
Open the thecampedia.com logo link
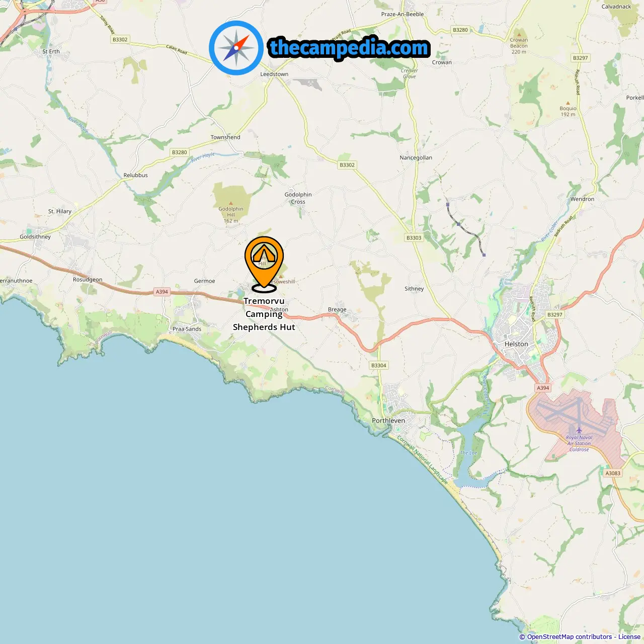349,48
